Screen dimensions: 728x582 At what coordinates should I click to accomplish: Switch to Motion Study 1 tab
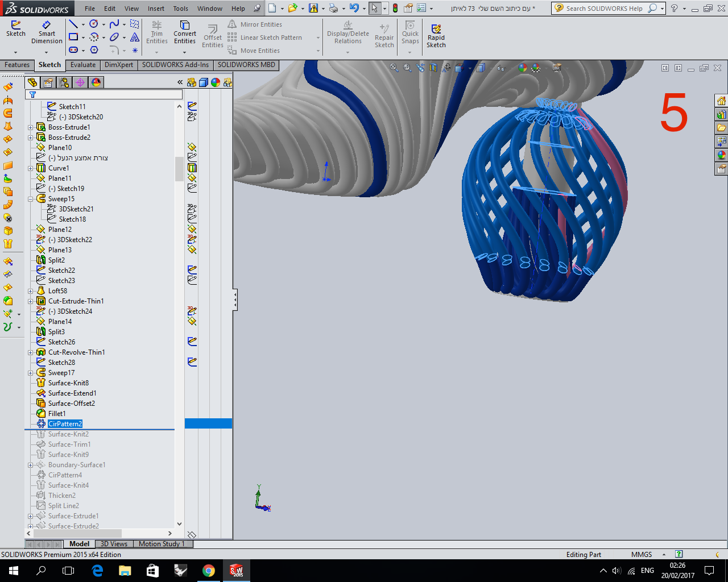[x=162, y=544]
